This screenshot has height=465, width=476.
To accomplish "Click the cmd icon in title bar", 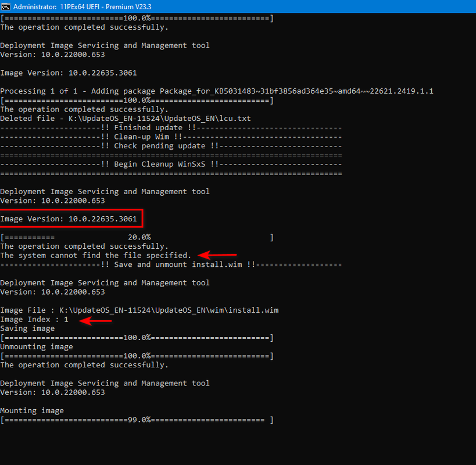I will point(5,6).
